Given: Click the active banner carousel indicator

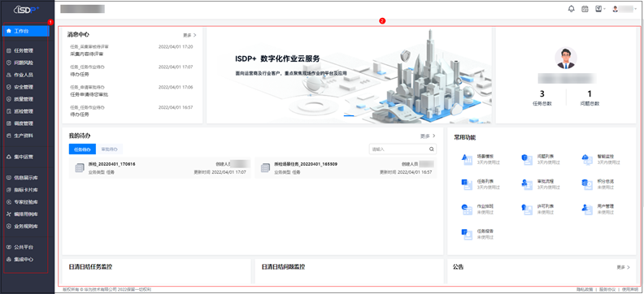Looking at the screenshot, I should click(x=349, y=116).
